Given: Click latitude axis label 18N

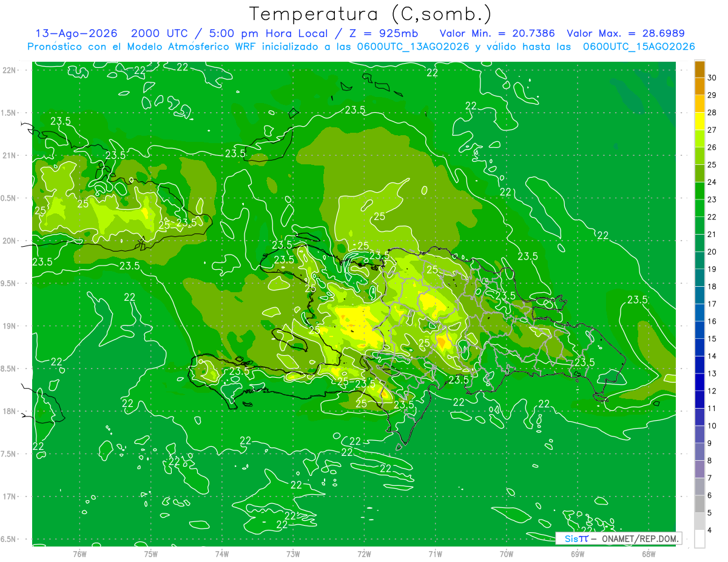Looking at the screenshot, I should tap(9, 411).
